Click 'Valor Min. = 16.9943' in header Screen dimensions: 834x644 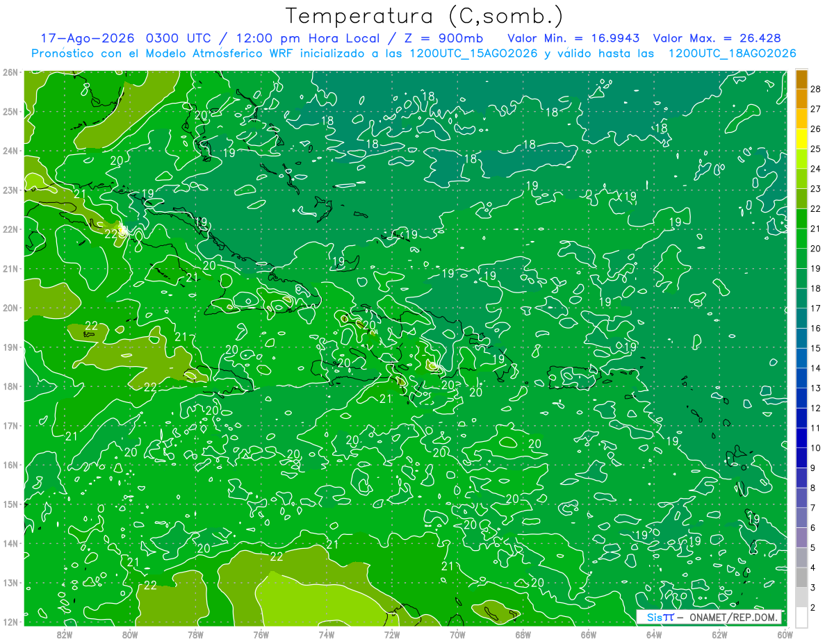pyautogui.click(x=573, y=38)
